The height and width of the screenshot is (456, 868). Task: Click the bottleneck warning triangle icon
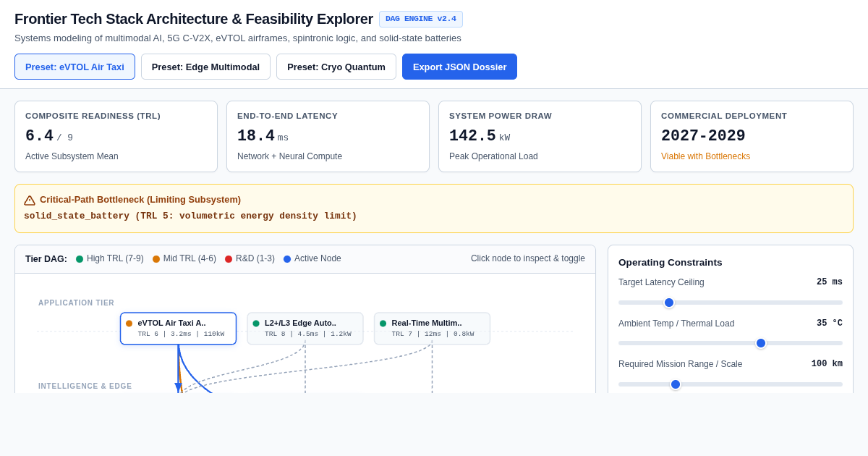(x=30, y=200)
